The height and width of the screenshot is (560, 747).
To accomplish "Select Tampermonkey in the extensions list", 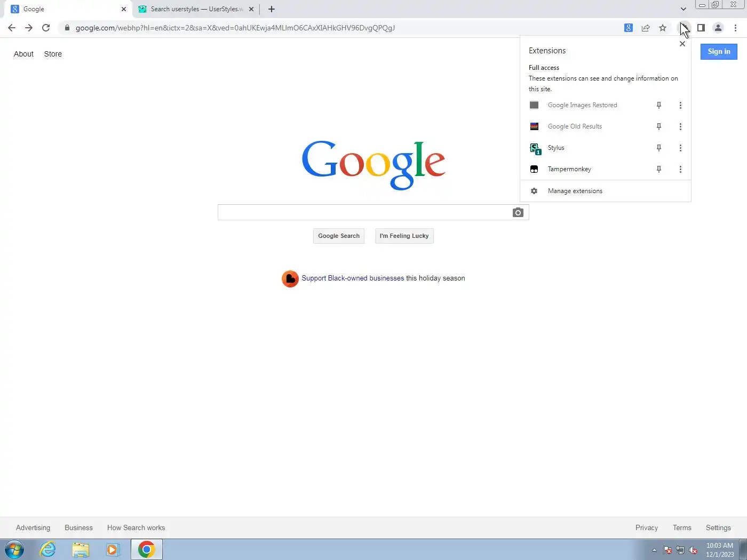I will 569,169.
